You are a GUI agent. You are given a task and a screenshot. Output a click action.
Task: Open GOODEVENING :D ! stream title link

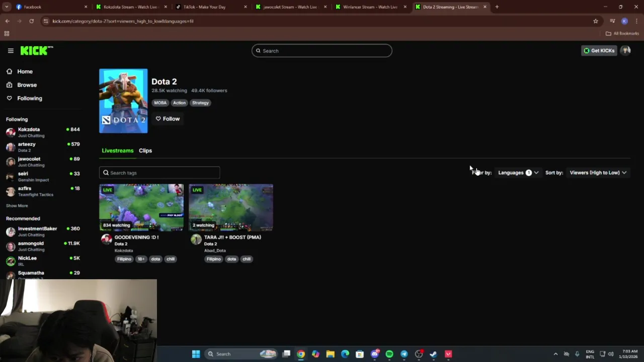point(136,237)
